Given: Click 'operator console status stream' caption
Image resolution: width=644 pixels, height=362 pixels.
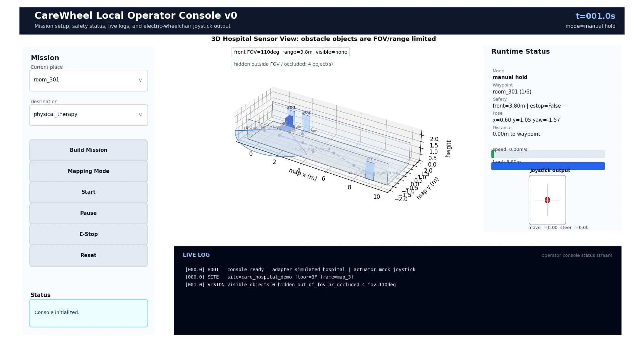Looking at the screenshot, I should (577, 255).
